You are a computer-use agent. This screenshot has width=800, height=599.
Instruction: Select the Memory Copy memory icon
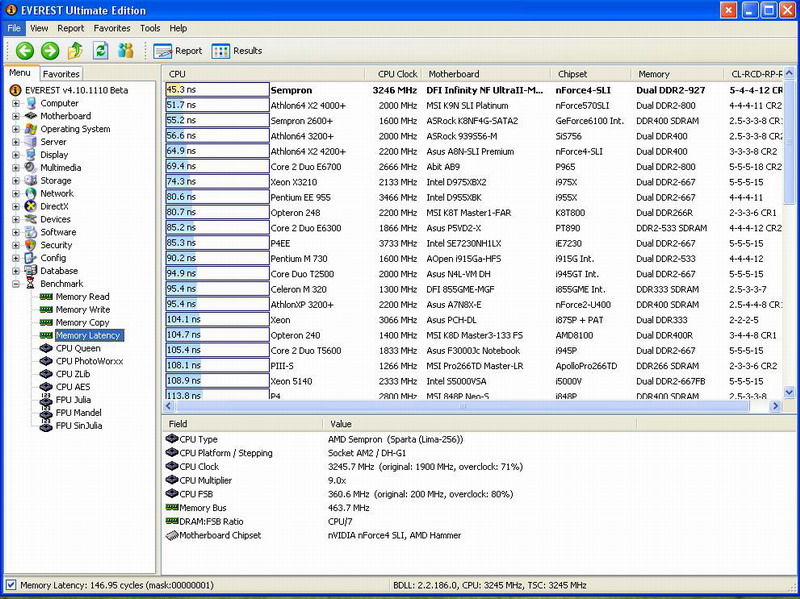(46, 322)
